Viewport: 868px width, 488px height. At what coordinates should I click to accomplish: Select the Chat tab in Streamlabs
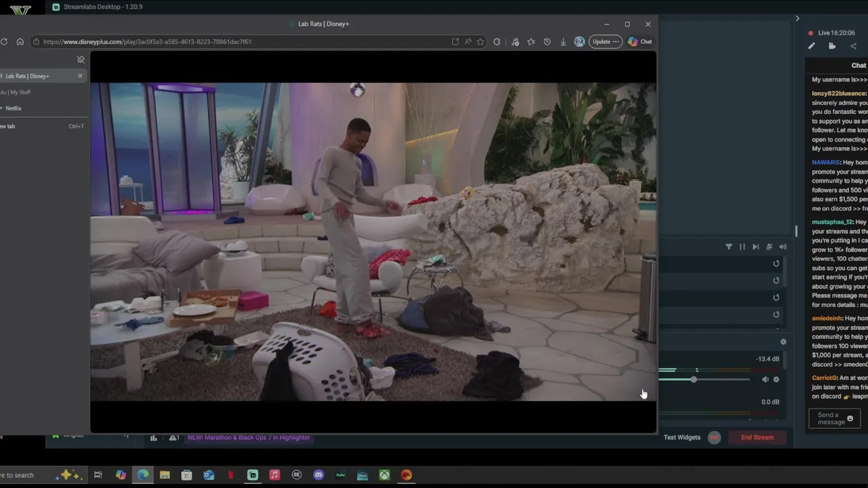[x=859, y=65]
